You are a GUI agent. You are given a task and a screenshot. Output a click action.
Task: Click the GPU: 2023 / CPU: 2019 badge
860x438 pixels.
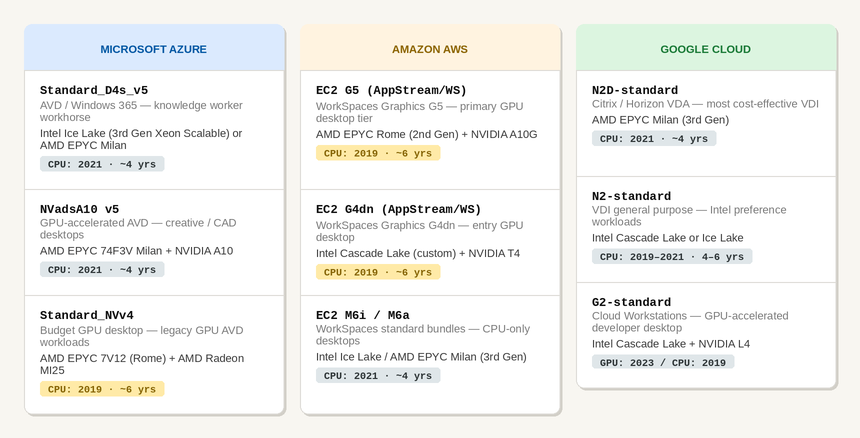[x=663, y=362]
